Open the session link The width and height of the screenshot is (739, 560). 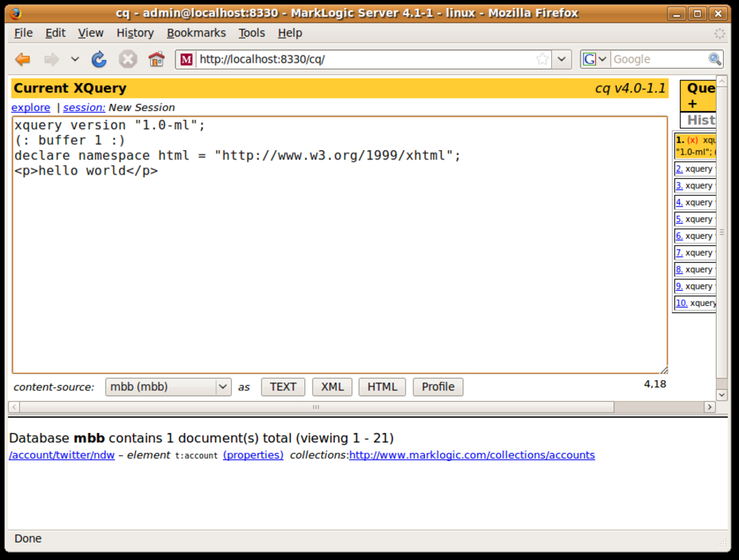point(84,108)
